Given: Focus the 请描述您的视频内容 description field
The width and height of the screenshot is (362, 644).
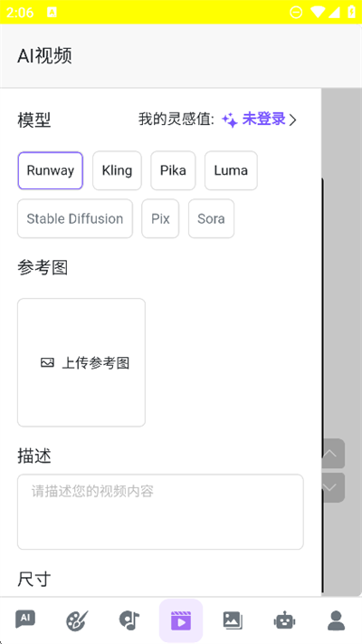Looking at the screenshot, I should pyautogui.click(x=160, y=512).
